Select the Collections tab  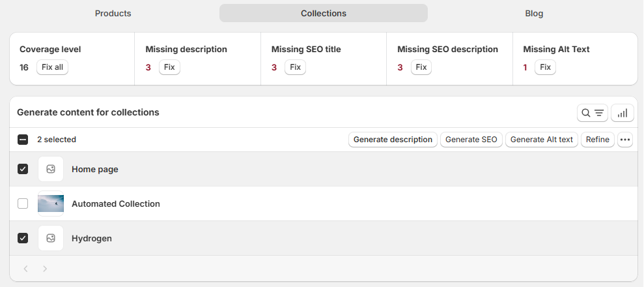tap(324, 13)
